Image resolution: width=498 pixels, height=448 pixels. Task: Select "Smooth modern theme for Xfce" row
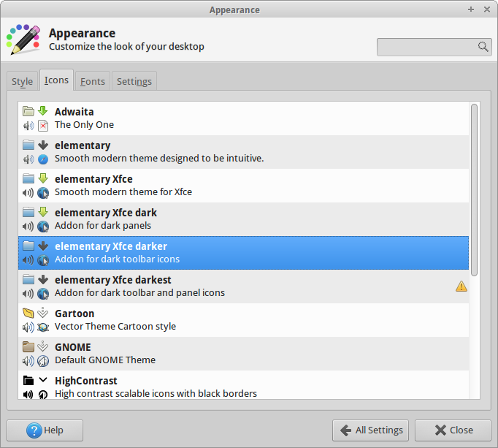point(244,186)
